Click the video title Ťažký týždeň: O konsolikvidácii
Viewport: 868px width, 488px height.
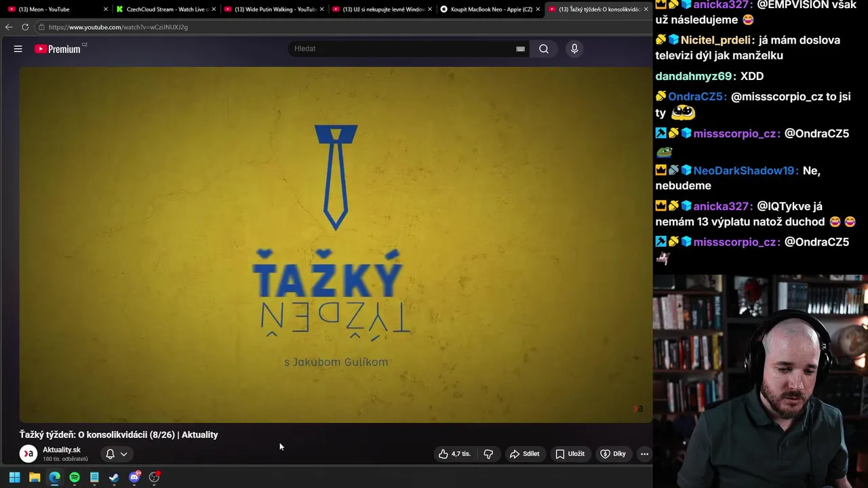pyautogui.click(x=119, y=434)
